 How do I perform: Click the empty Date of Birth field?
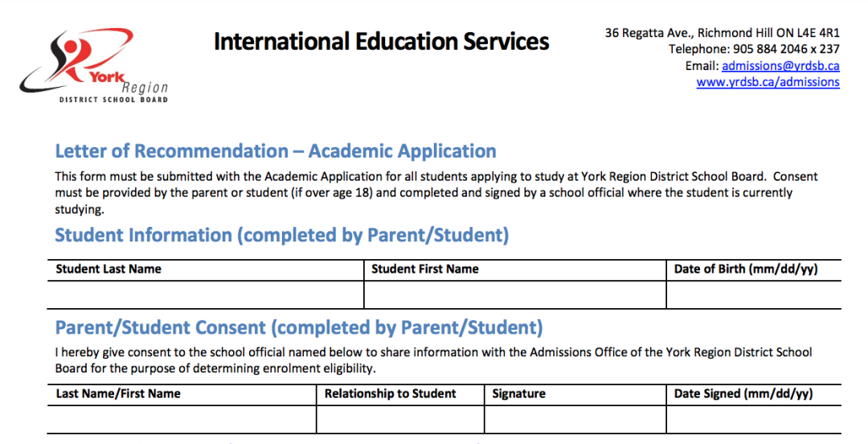click(753, 295)
